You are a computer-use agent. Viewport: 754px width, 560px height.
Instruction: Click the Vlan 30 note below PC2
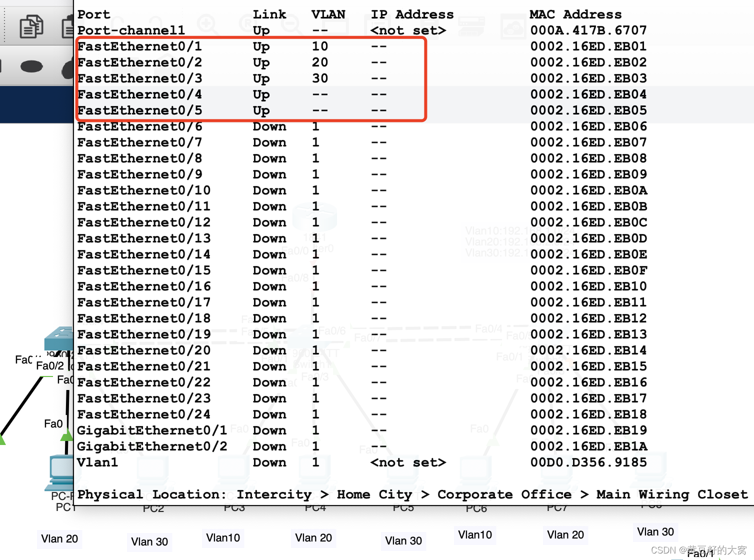(x=149, y=541)
